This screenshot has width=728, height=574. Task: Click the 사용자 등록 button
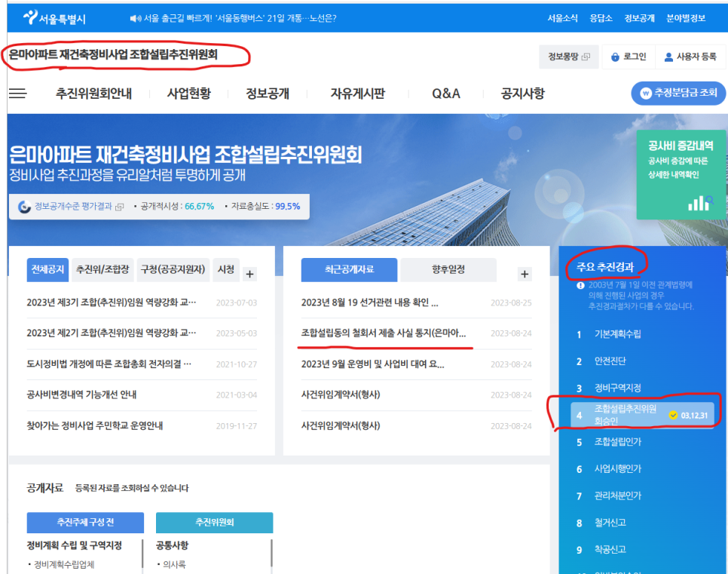click(690, 57)
